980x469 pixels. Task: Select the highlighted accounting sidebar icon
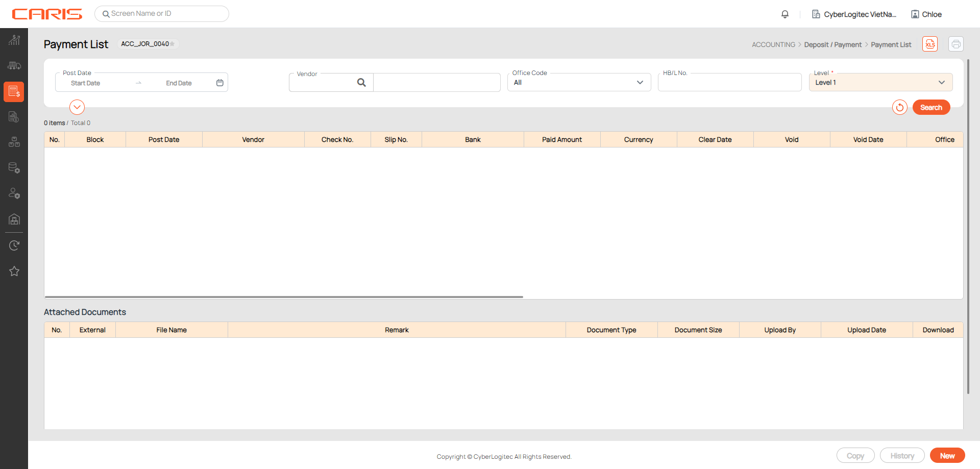point(14,92)
